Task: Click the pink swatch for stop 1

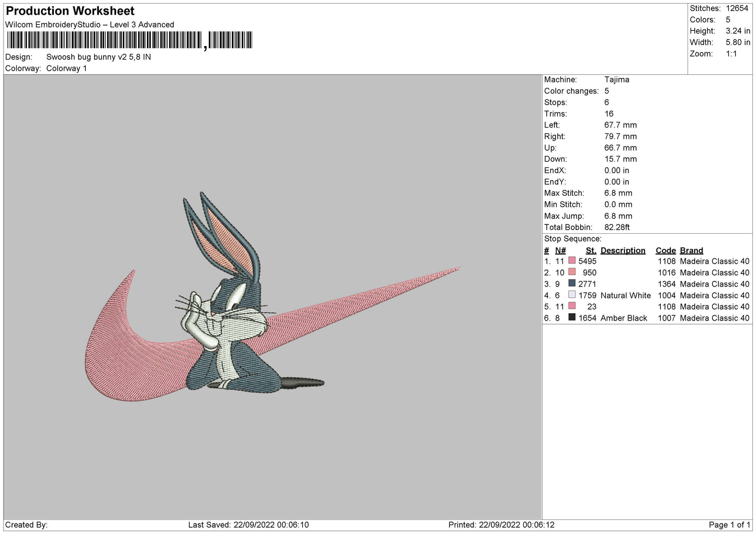Action: (572, 260)
